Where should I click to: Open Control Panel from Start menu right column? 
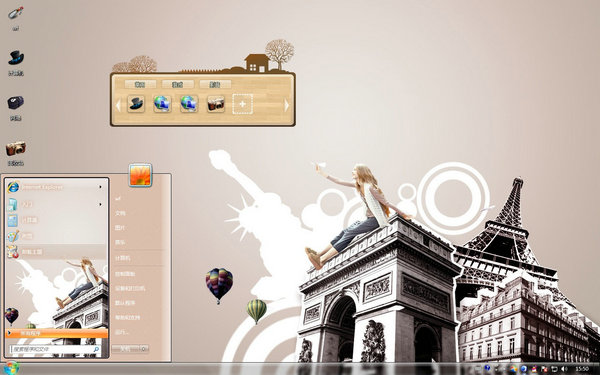(x=125, y=274)
